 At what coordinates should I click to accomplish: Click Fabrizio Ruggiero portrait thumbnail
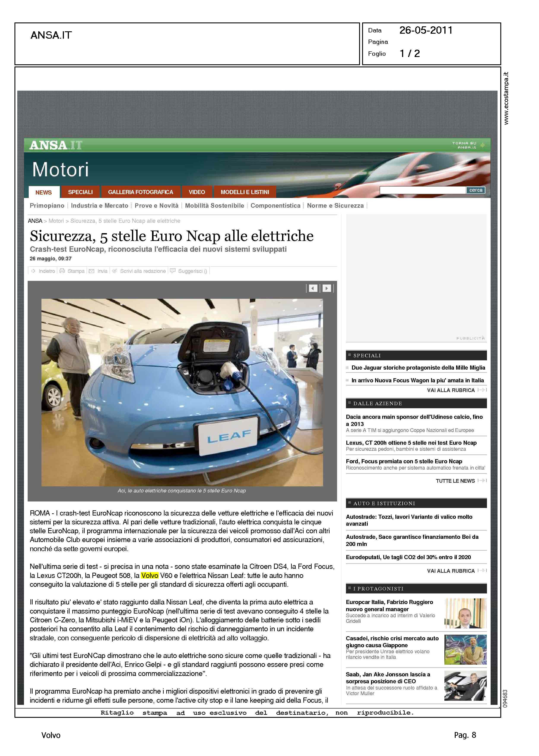tap(465, 613)
